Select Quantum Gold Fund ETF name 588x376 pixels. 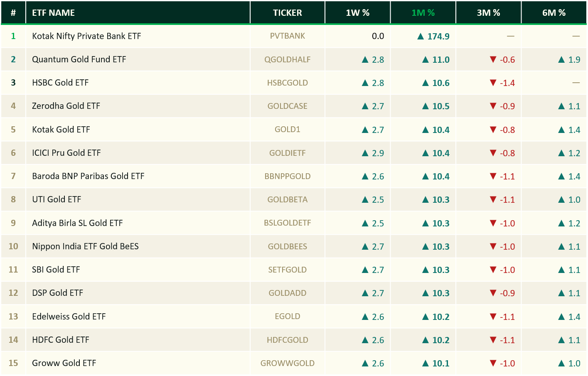point(79,59)
